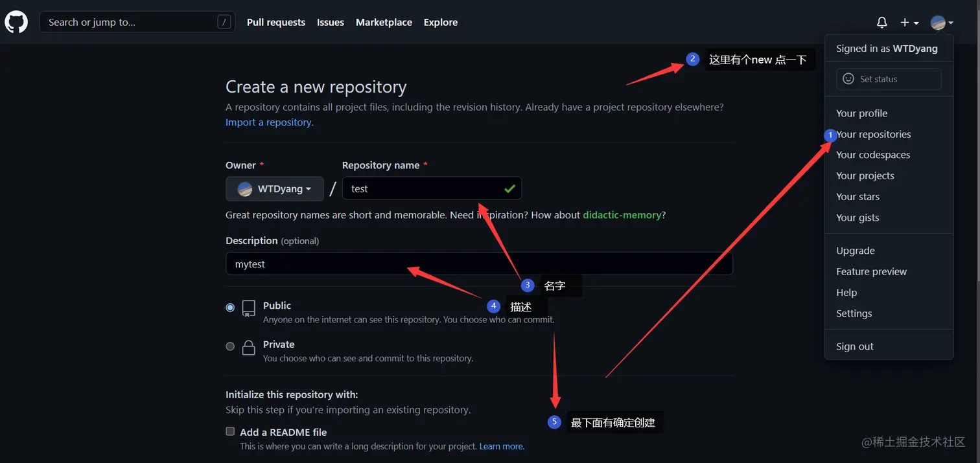
Task: Select the Private radio button
Action: [x=230, y=346]
